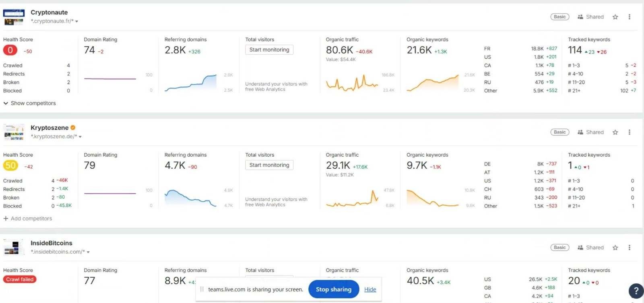Click Kryptoszene organic traffic Value $11.2K

click(x=340, y=175)
